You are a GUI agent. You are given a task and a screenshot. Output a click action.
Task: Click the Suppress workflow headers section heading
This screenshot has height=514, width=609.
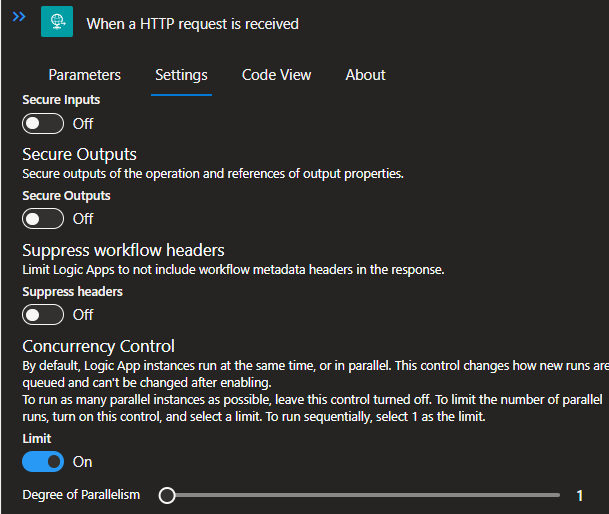pos(123,251)
